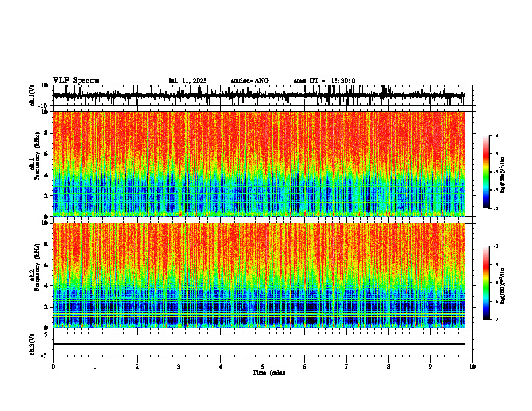Click the 'VLF Spectra' title text
Screen dimensions: 532x411
[76, 81]
